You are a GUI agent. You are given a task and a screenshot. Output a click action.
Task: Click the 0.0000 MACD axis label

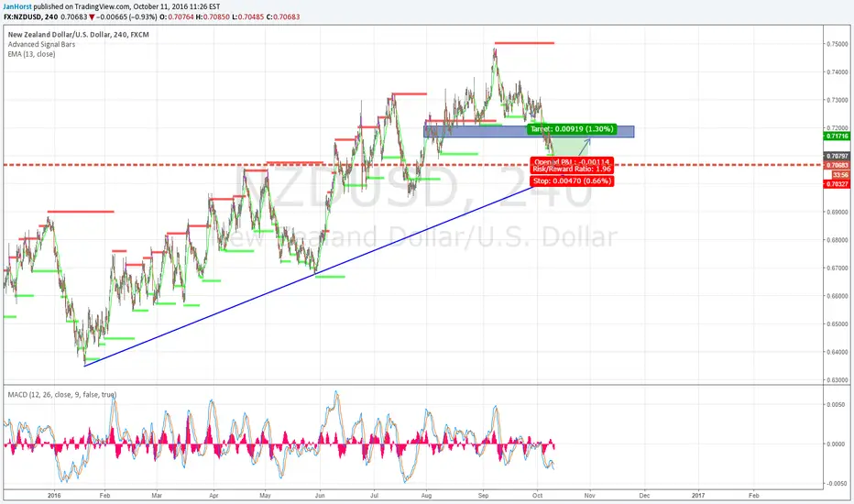(x=836, y=444)
